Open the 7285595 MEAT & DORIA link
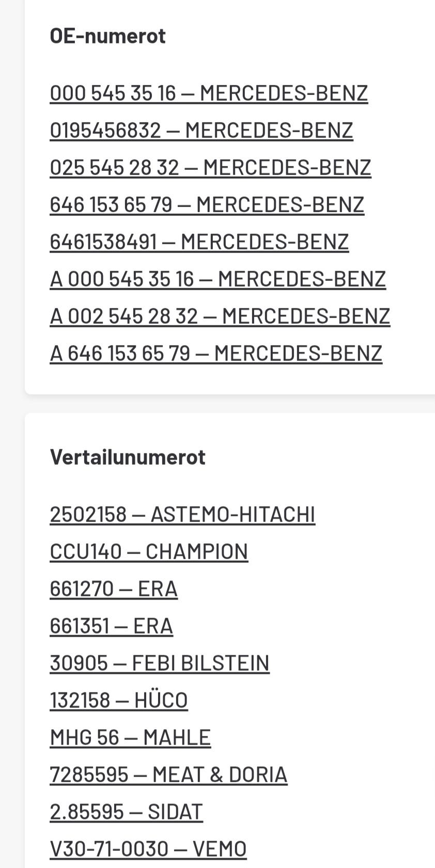The height and width of the screenshot is (868, 435). 168,775
